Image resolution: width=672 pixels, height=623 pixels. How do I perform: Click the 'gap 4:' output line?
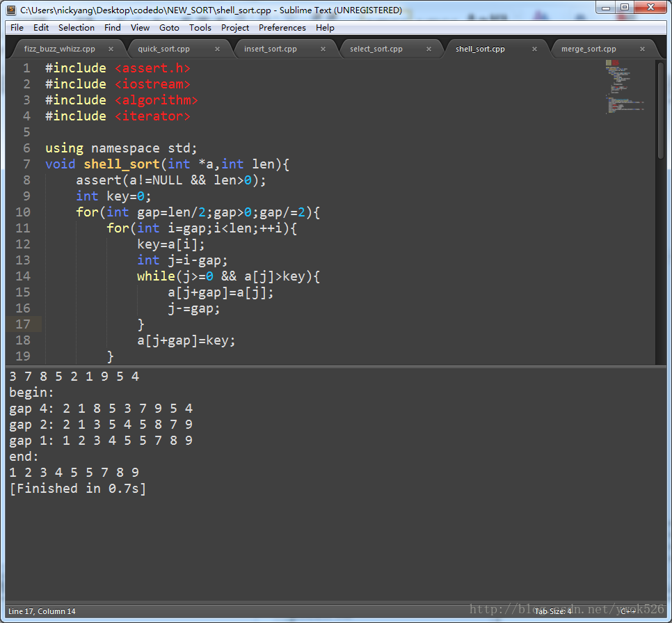pyautogui.click(x=101, y=409)
